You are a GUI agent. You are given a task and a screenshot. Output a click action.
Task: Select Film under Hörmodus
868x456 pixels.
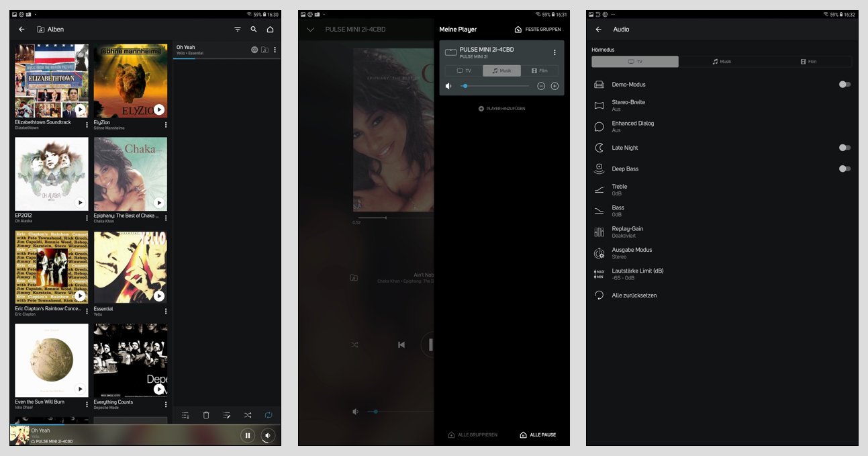(808, 62)
